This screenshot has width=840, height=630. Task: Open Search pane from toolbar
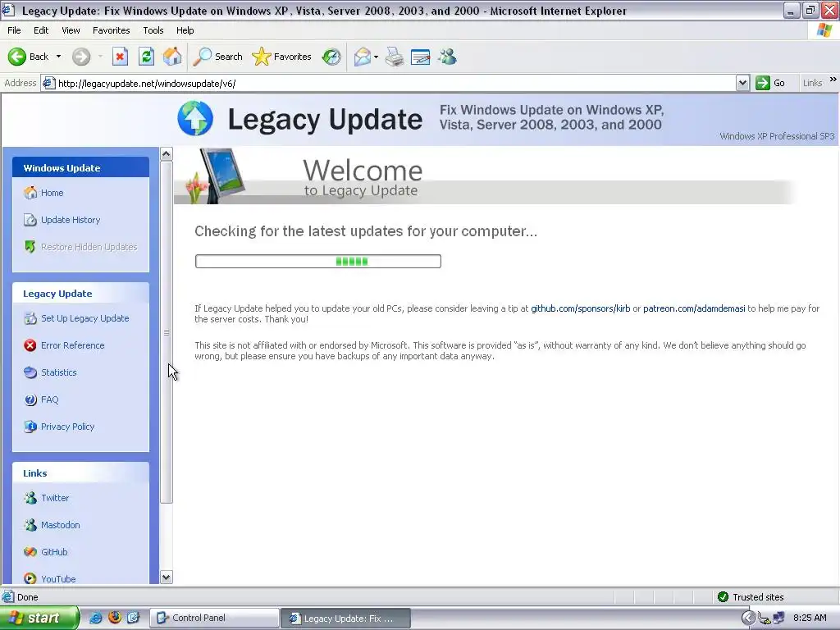(218, 57)
